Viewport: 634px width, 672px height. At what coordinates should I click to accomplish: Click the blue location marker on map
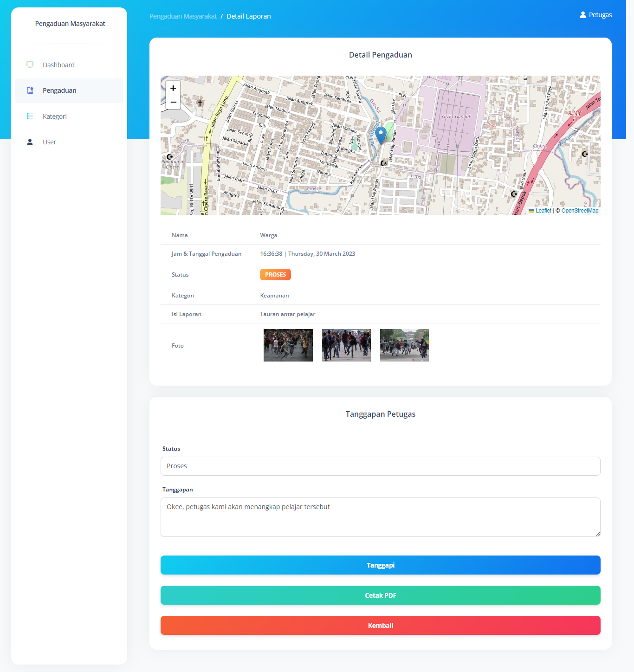click(381, 135)
